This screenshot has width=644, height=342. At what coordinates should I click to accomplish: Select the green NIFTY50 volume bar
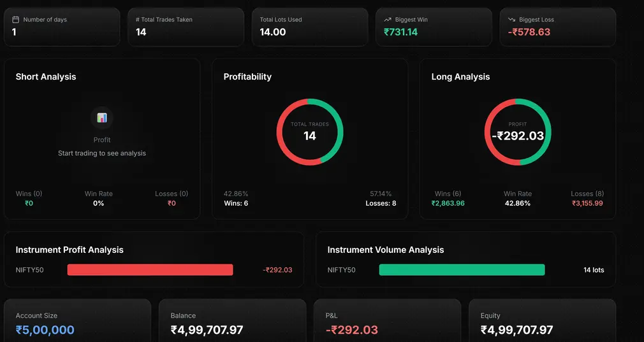(462, 270)
